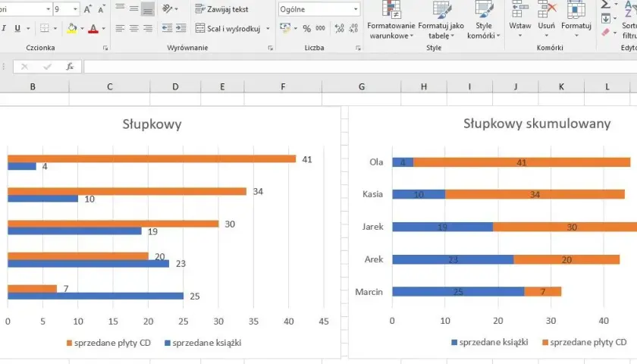Screen dimensions: 637x364
Task: Toggle italic formatting
Action: [4, 28]
